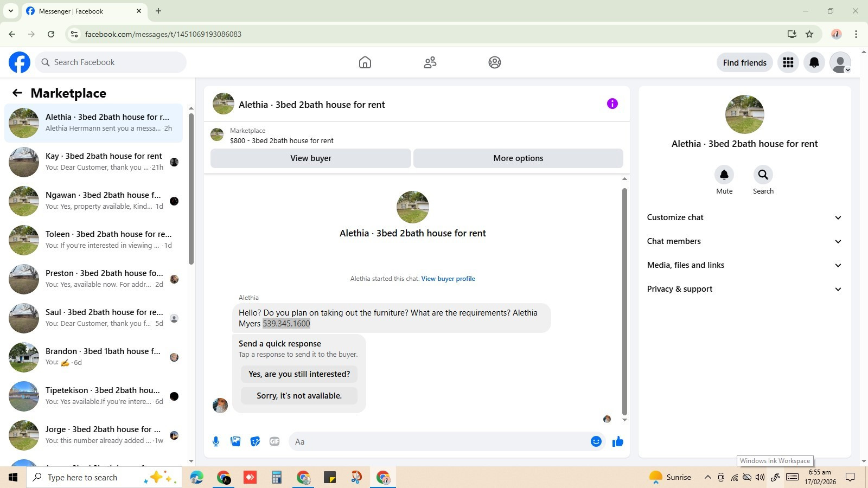Follow the View buyer profile link
Viewport: 868px width, 488px height.
pos(448,279)
